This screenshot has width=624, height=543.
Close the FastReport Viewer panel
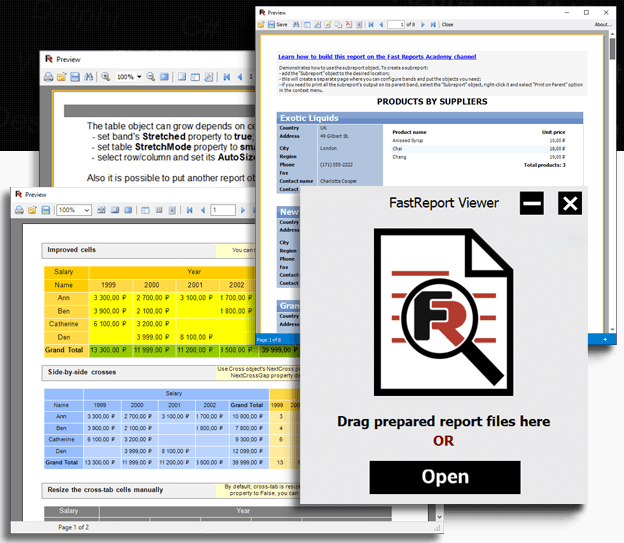569,203
